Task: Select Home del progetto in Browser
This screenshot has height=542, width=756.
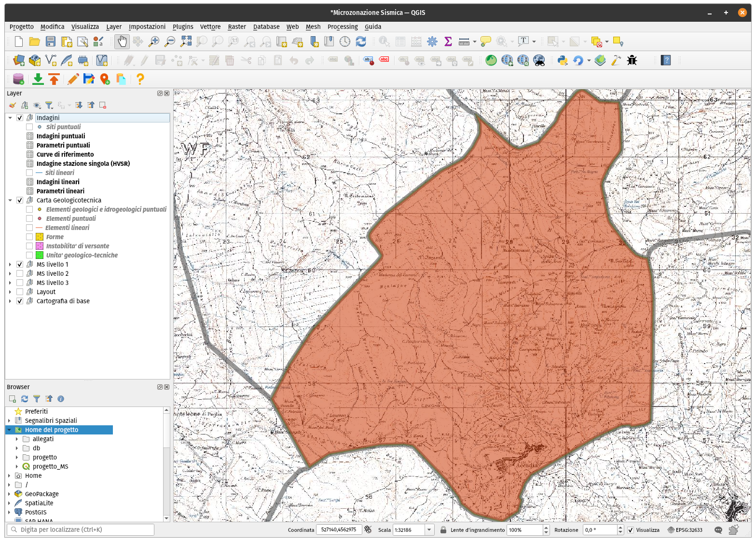Action: (x=52, y=430)
